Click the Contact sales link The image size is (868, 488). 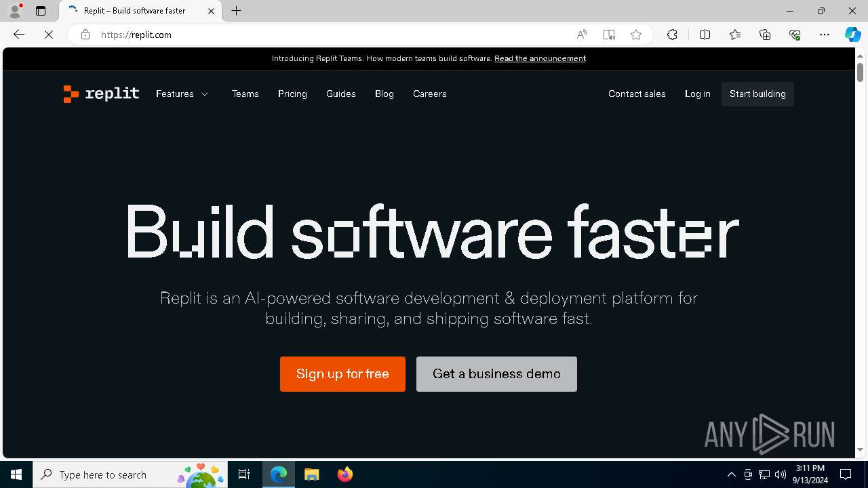point(637,94)
